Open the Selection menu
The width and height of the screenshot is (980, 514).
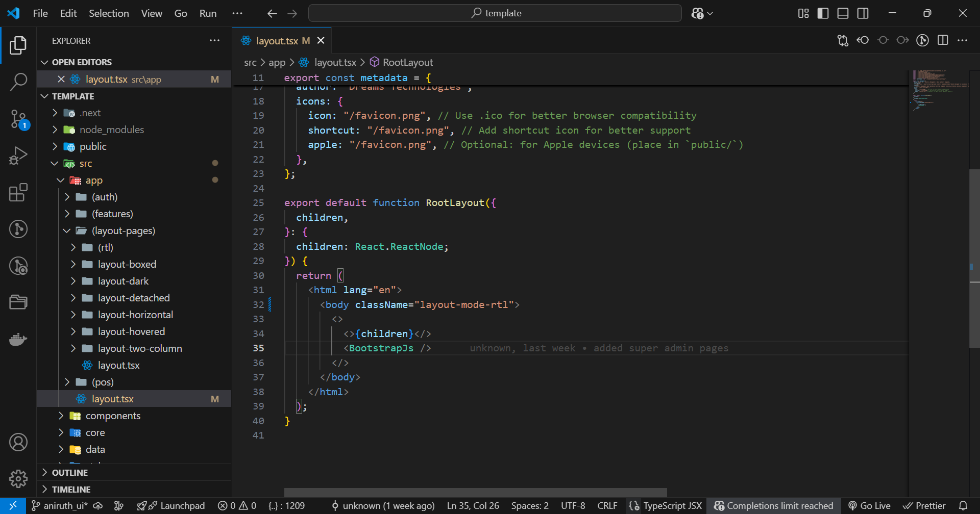tap(109, 13)
